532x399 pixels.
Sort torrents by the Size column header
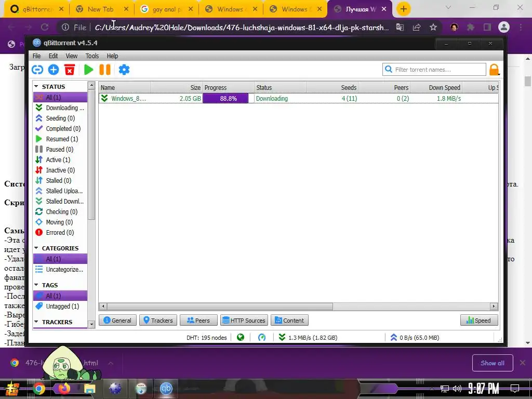point(177,87)
